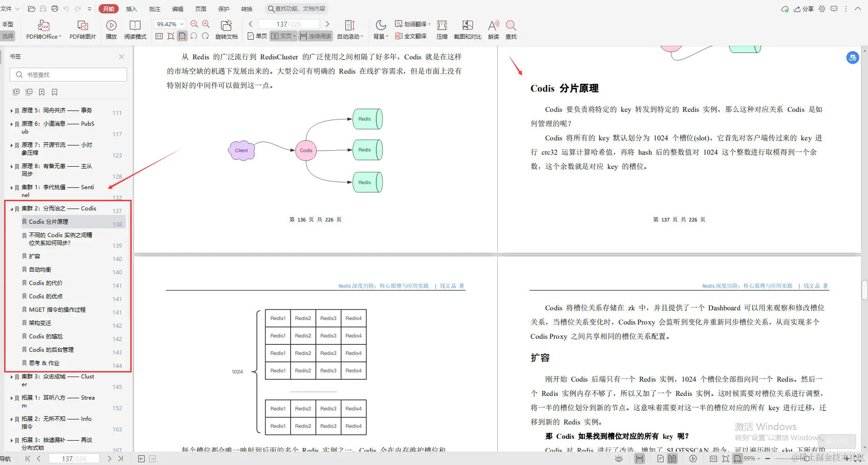This screenshot has height=465, width=868.
Task: Click the minus on the zoom slider
Action: point(767,459)
